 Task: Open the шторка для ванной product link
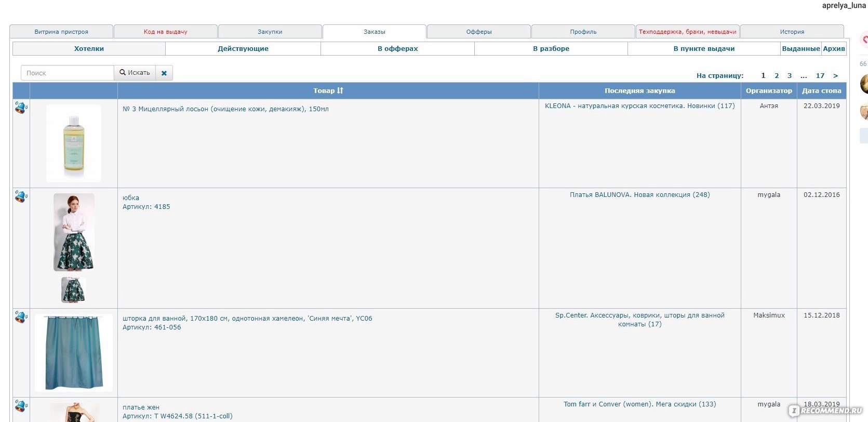click(x=247, y=319)
